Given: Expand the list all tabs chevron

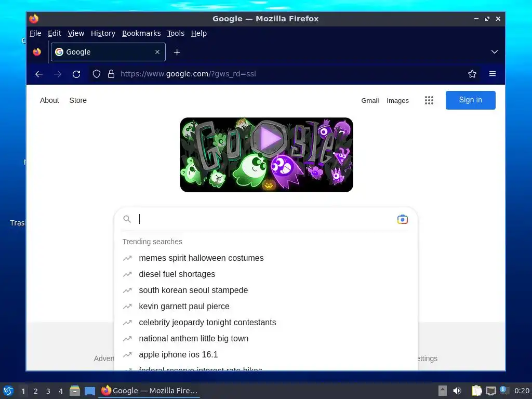Looking at the screenshot, I should click(x=495, y=52).
